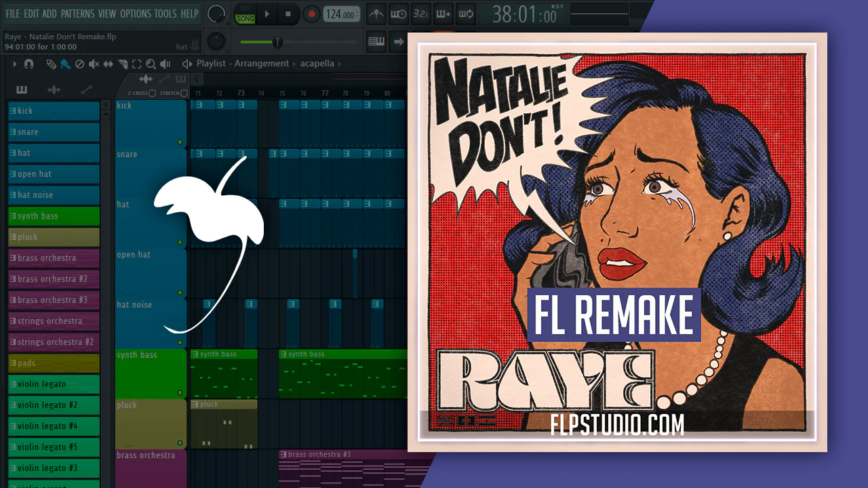Click the master volume knob
Screen dimensions: 868x488
[x=216, y=14]
